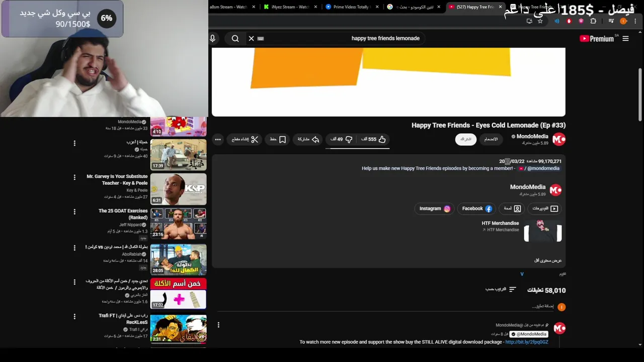
Task: Open channel لمحة about chip
Action: pos(512,209)
